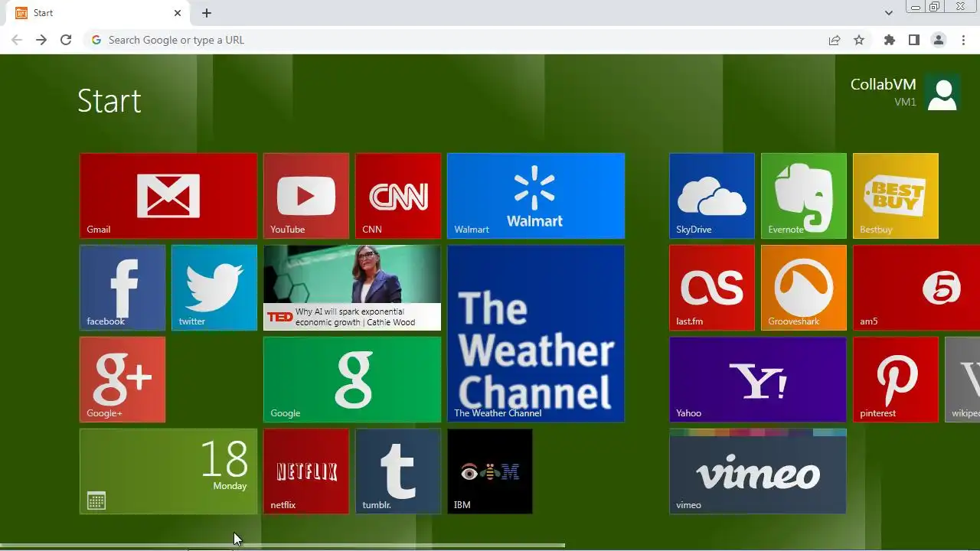The image size is (980, 551).
Task: Close the Start tab
Action: pos(178,13)
